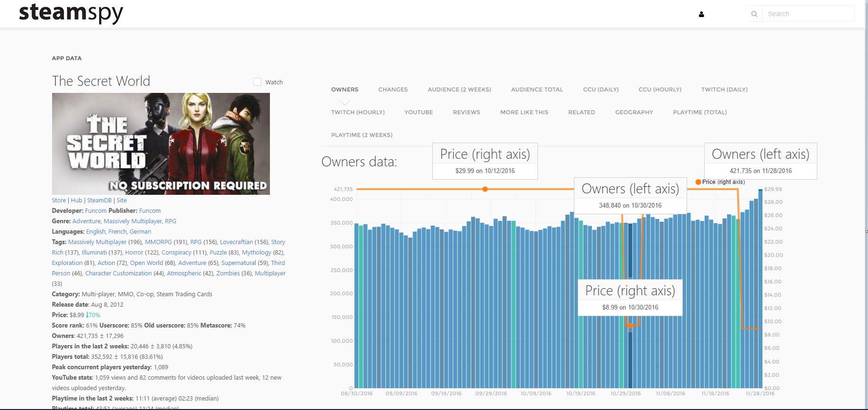Image resolution: width=868 pixels, height=410 pixels.
Task: Open the Lovecraftian tag link
Action: 236,242
